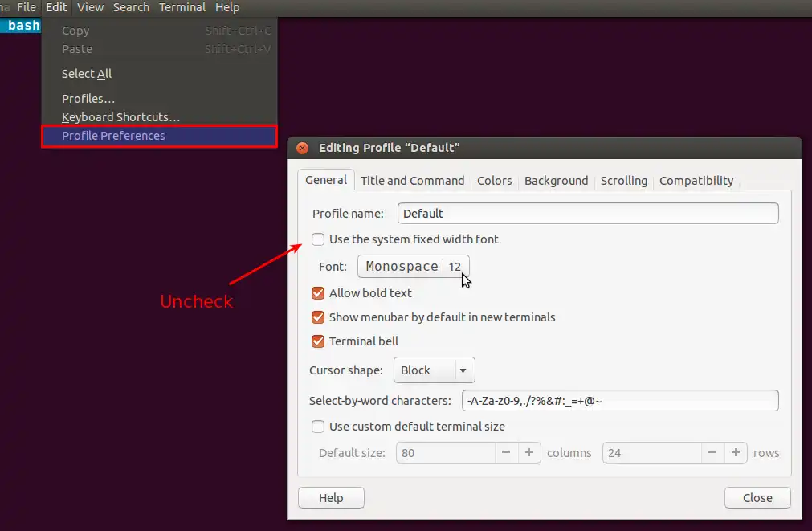812x531 pixels.
Task: Switch to the Colors tab
Action: pyautogui.click(x=494, y=180)
